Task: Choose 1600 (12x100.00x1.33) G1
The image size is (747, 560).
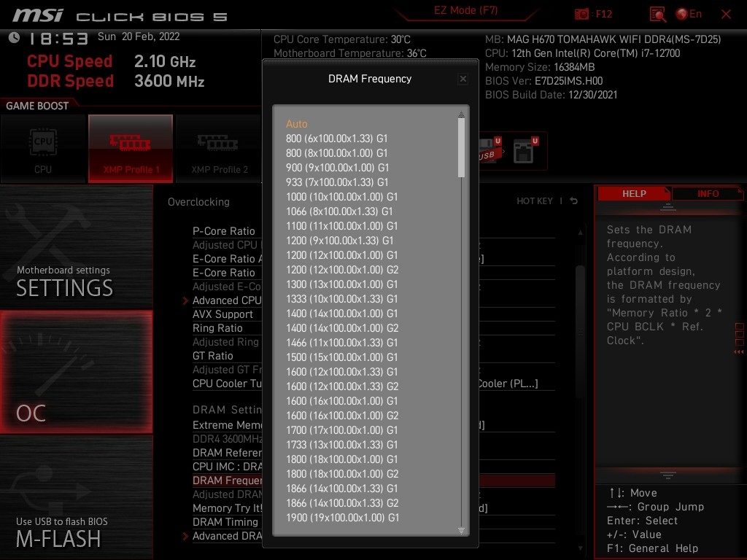Action: [341, 372]
